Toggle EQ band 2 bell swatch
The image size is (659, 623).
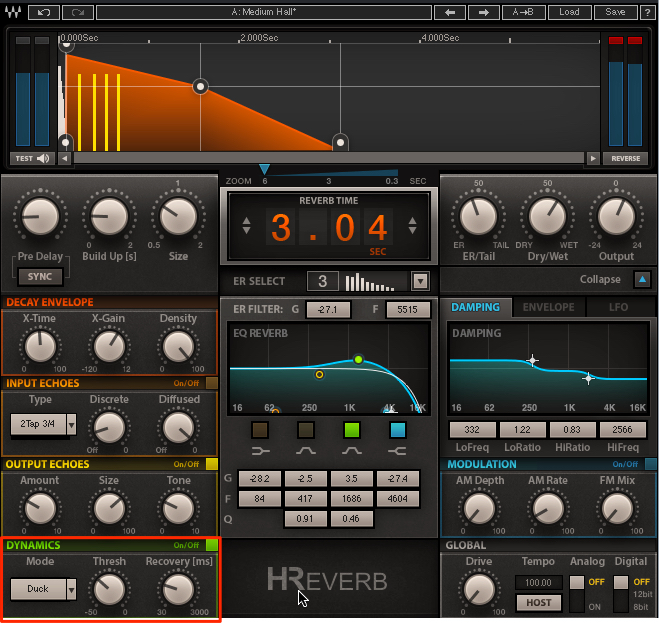306,430
